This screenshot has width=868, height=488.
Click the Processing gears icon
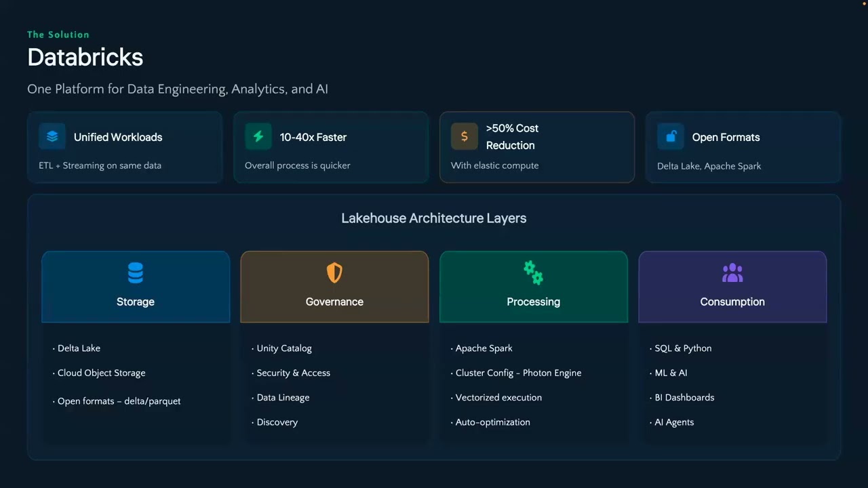point(534,273)
